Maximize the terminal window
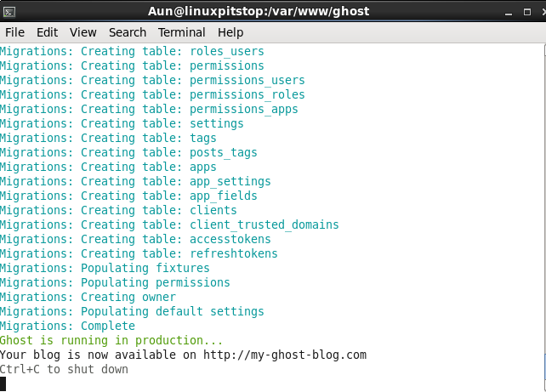Image resolution: width=546 pixels, height=392 pixels. (527, 12)
